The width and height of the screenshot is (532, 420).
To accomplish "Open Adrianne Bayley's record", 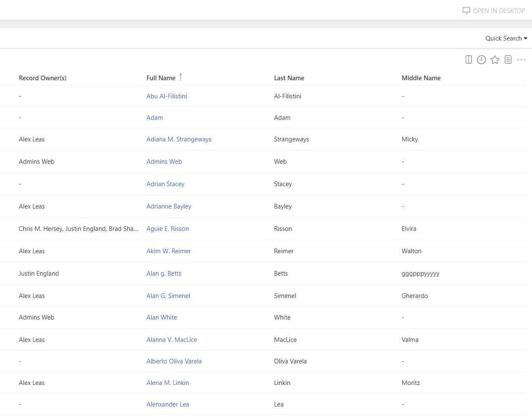I will (169, 206).
